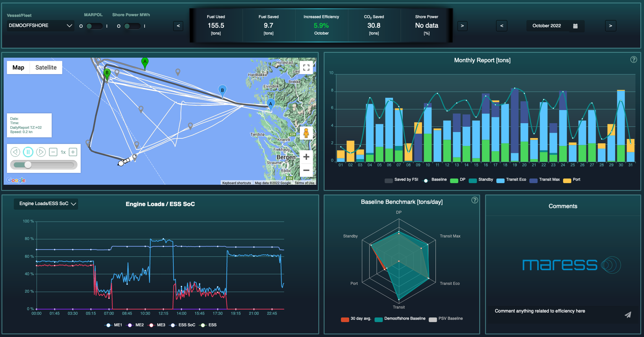The width and height of the screenshot is (644, 337).
Task: Zoom out on the map with minus icon
Action: pos(306,170)
